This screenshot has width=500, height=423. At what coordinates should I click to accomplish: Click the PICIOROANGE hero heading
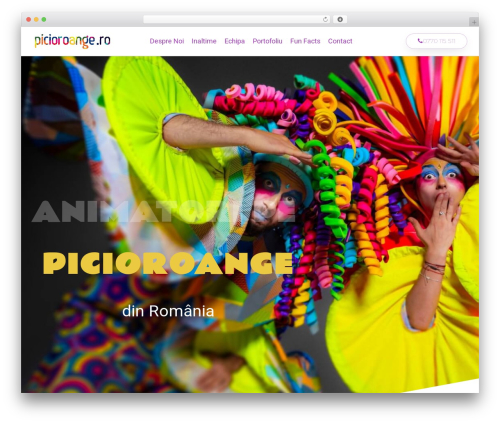point(168,263)
